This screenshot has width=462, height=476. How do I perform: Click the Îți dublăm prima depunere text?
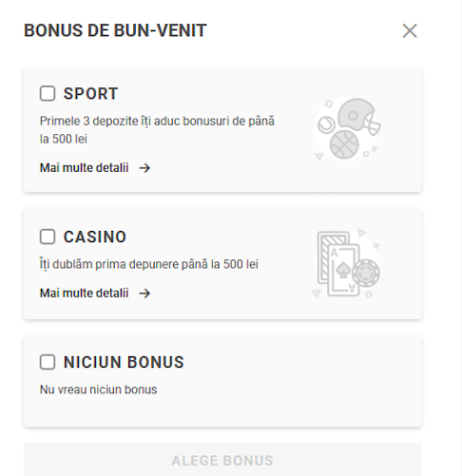point(149,264)
